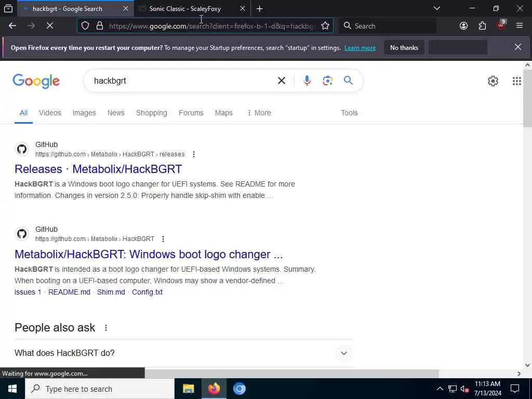The height and width of the screenshot is (399, 532).
Task: Open the Firefox View icon in tab bar
Action: [x=8, y=8]
